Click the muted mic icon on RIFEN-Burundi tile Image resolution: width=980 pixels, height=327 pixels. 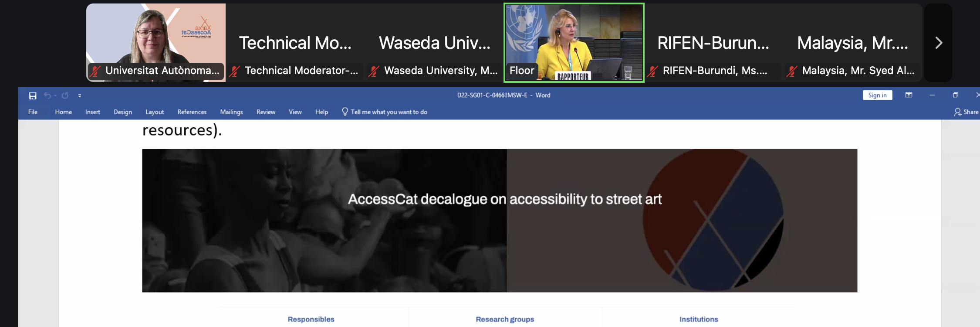652,71
